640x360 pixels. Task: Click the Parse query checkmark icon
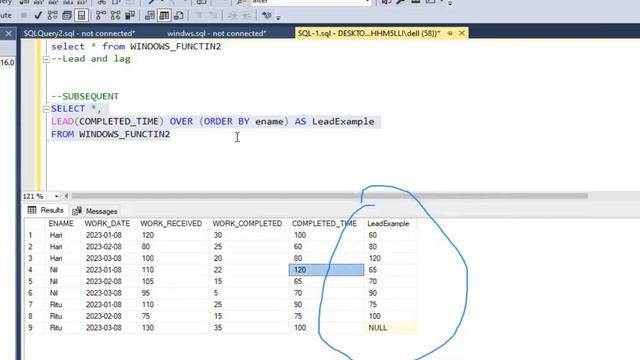38,16
